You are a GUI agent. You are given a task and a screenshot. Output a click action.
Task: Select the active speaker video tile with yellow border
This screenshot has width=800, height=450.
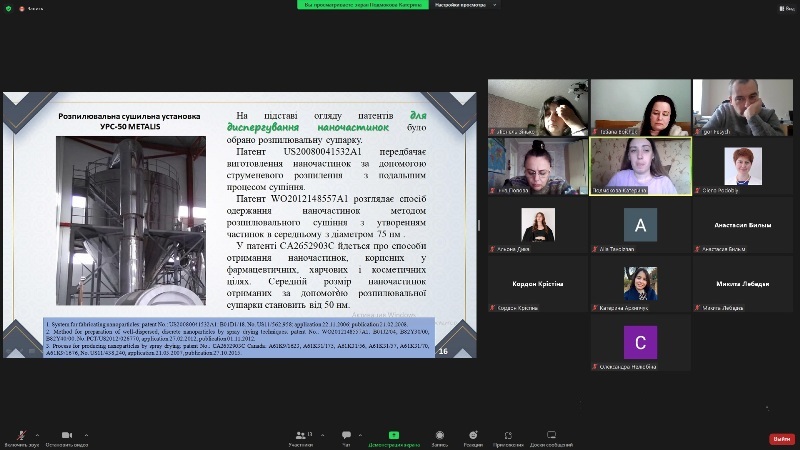(x=640, y=166)
